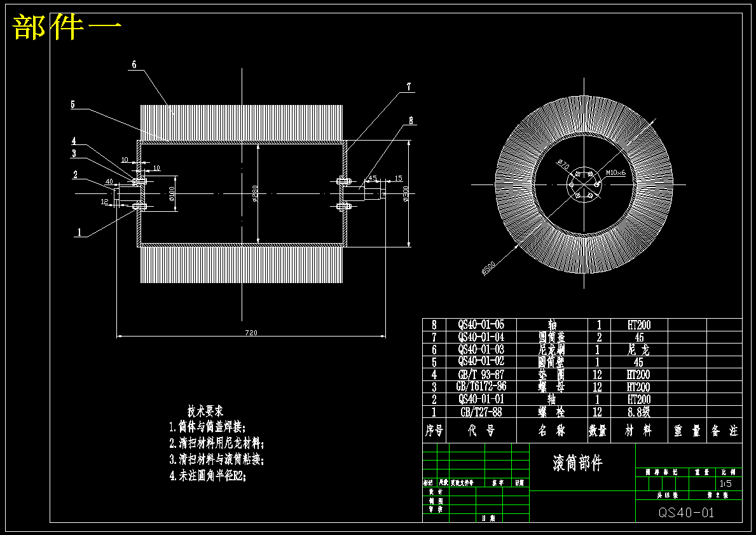The image size is (756, 535).
Task: Click the yellow 部件一 title text
Action: coord(67,27)
